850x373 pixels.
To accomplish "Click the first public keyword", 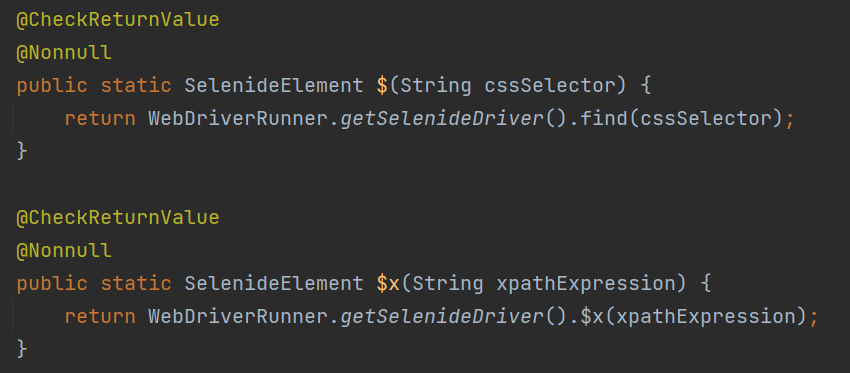I will click(52, 86).
